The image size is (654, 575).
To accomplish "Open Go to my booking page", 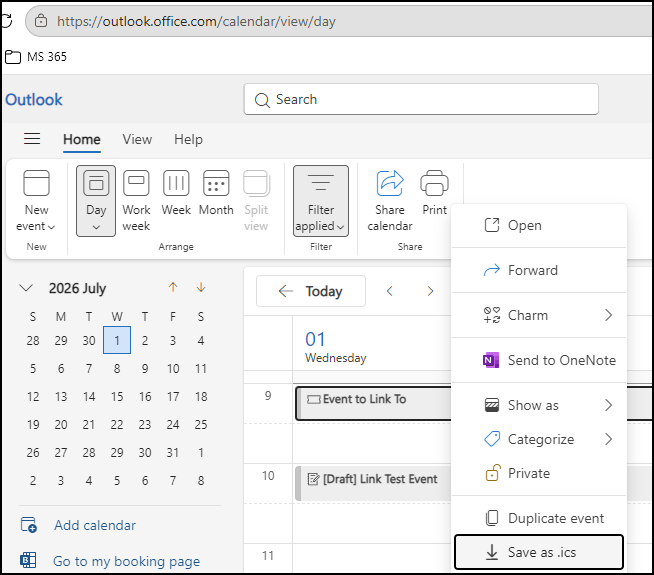I will click(126, 561).
